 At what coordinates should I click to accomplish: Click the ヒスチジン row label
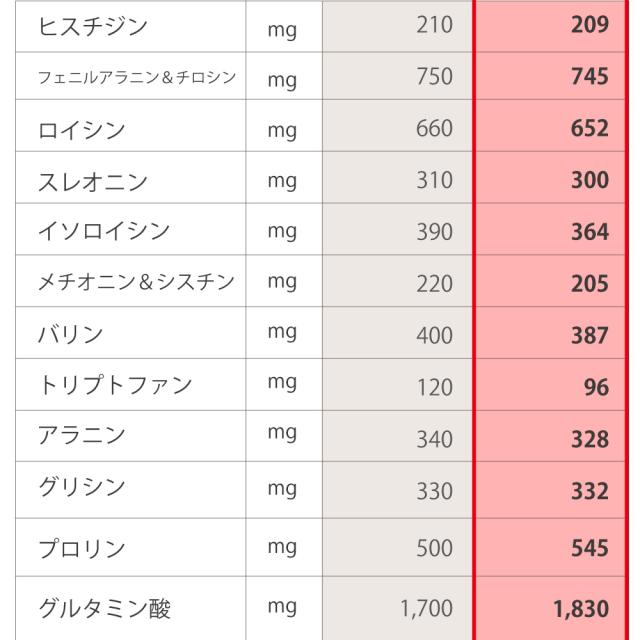[91, 26]
